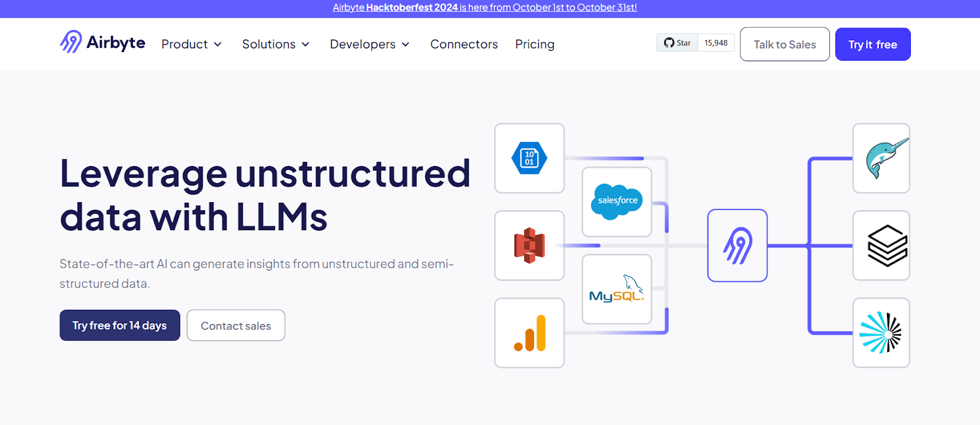The image size is (980, 425).
Task: Open the Solutions navigation menu
Action: pos(276,44)
